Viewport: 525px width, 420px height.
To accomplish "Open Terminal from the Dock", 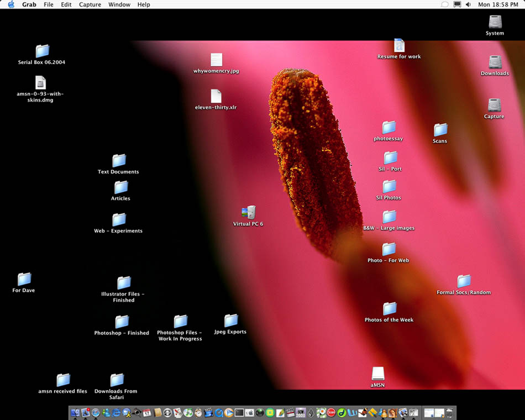I will (239, 412).
